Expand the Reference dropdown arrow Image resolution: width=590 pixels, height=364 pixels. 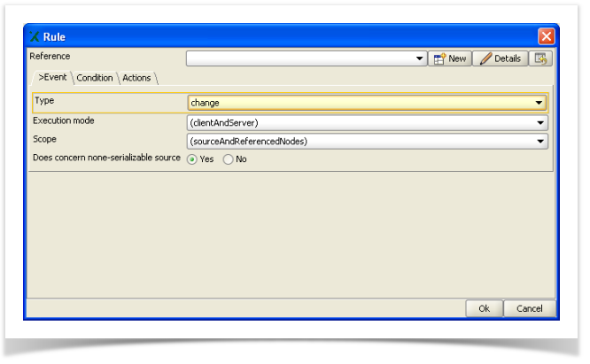(x=420, y=58)
